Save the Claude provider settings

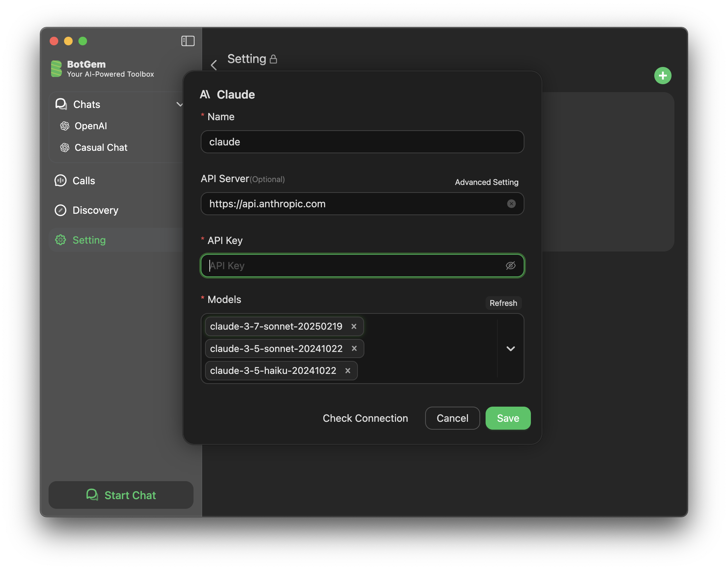coord(508,418)
